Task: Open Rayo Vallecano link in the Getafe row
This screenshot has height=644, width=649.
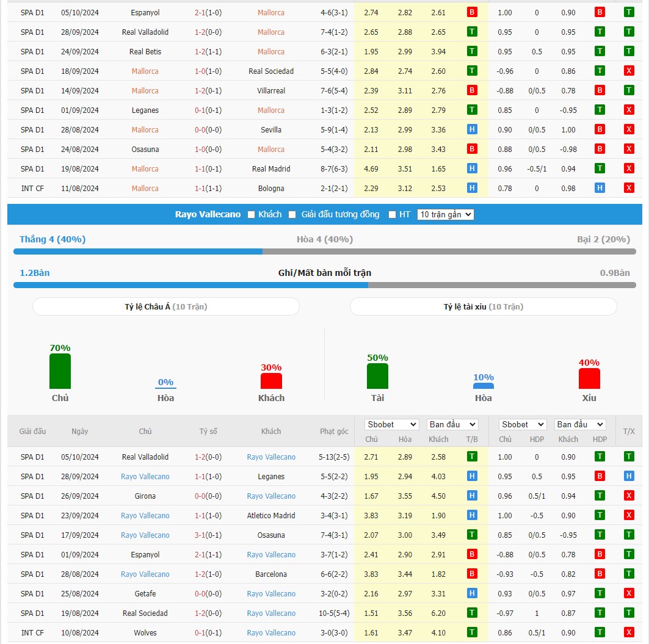Action: tap(271, 593)
